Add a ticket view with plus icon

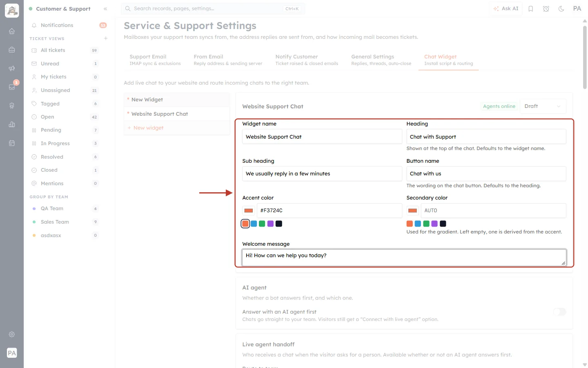(x=106, y=38)
